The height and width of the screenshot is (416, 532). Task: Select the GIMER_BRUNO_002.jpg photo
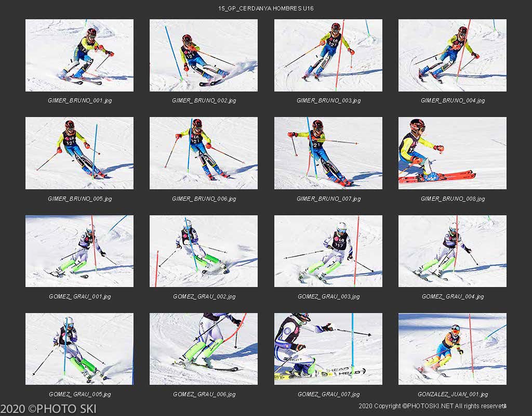[x=204, y=55]
